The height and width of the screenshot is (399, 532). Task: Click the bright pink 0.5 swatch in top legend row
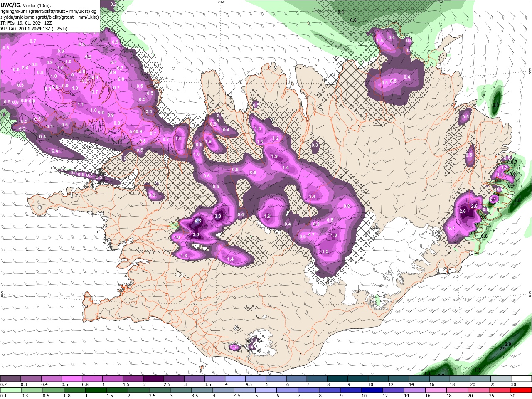71,379
